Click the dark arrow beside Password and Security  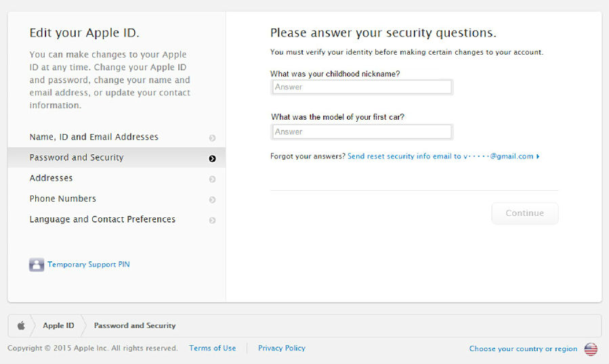212,158
